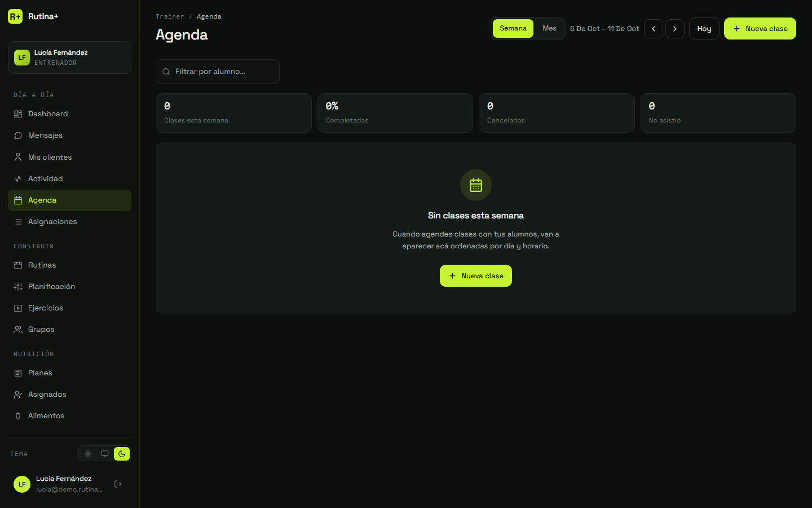
Task: Click the bottom LF user avatar
Action: [22, 484]
